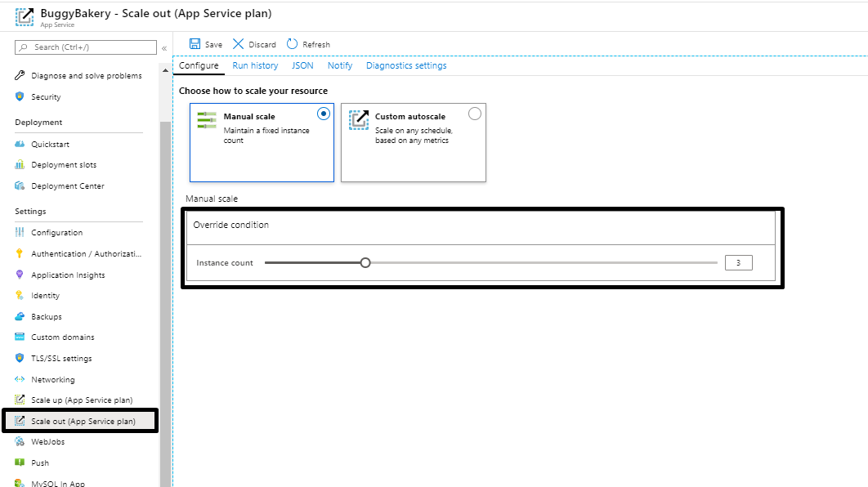Open Application Insights from its bulb icon
Screen dimensions: 868x487
click(20, 275)
